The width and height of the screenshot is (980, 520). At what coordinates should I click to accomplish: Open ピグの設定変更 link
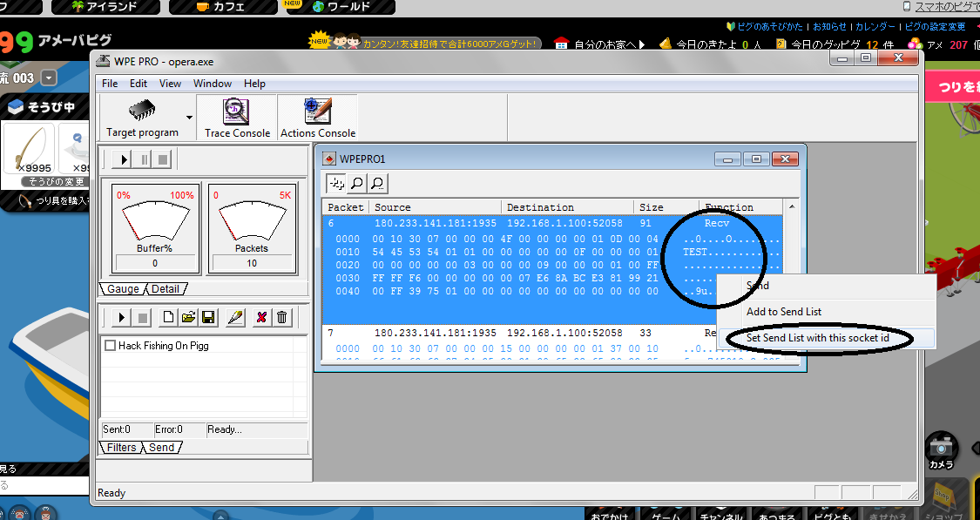[x=935, y=26]
